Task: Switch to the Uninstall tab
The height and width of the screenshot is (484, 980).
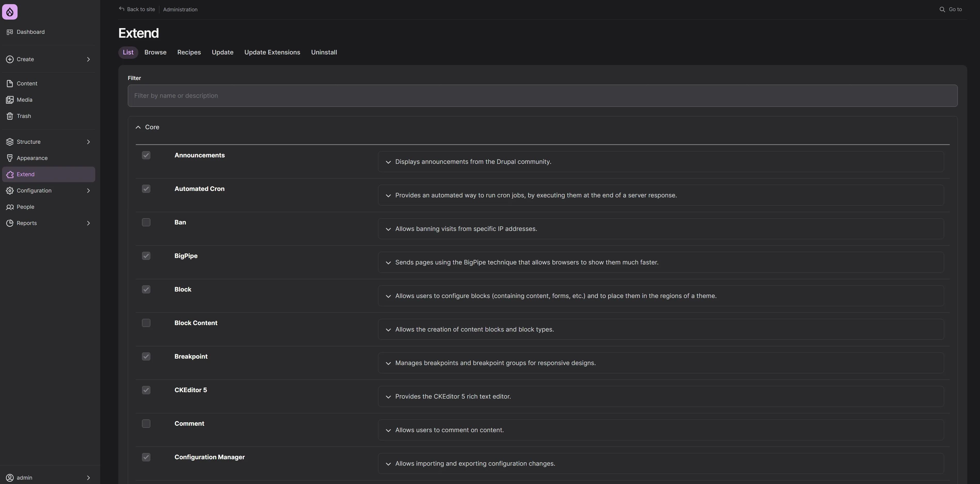Action: coord(324,52)
